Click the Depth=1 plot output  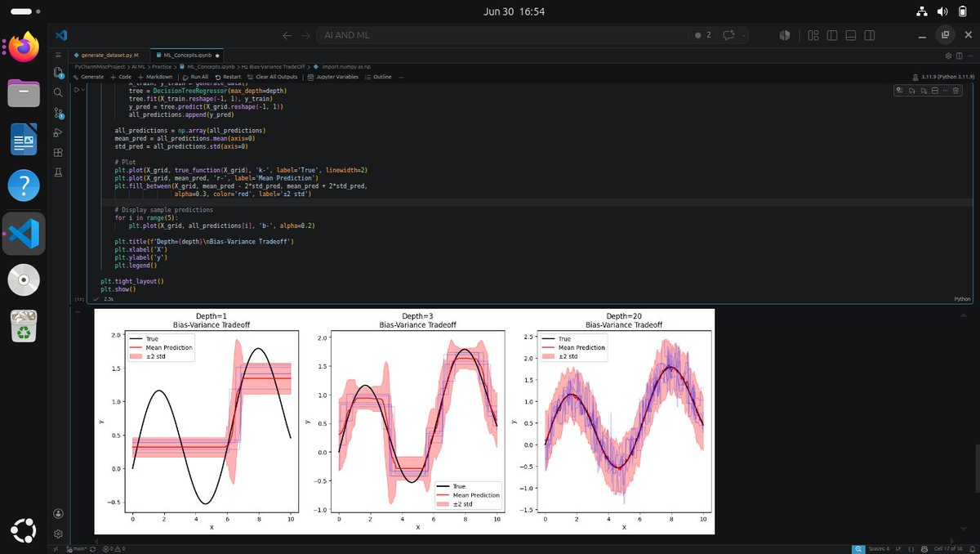tap(212, 422)
